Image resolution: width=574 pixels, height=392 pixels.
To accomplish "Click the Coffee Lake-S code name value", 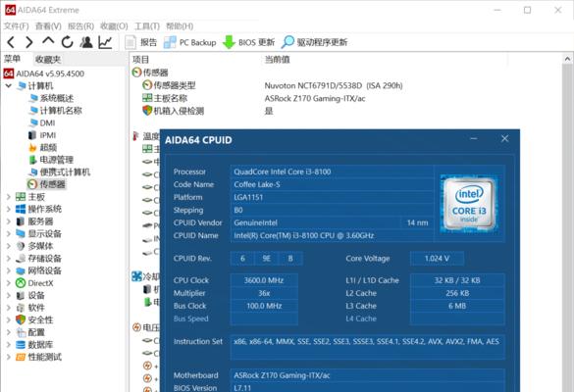I will [x=257, y=184].
